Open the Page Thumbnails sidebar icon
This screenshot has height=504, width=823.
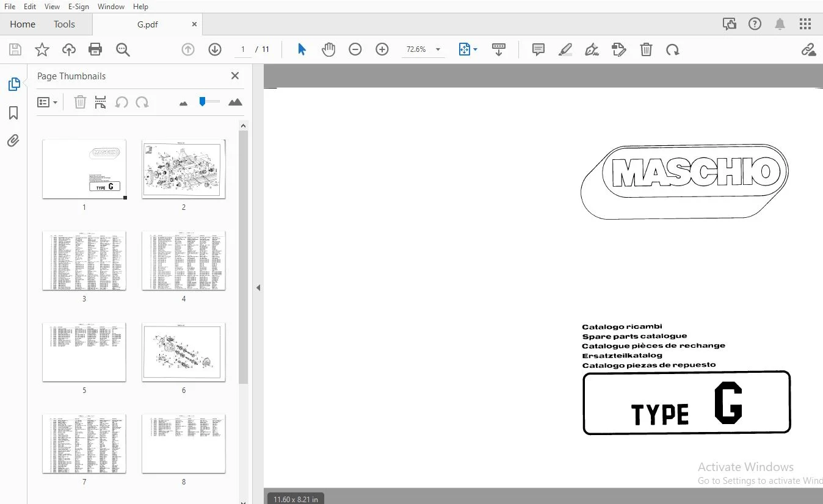(x=13, y=84)
